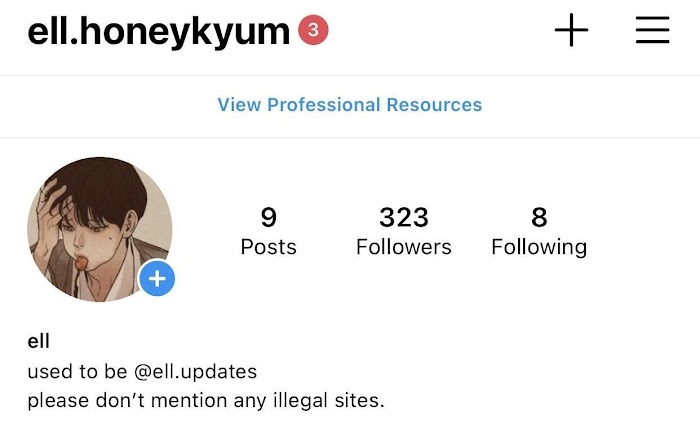Click the 8 following count number
Image resolution: width=700 pixels, height=424 pixels.
point(539,217)
